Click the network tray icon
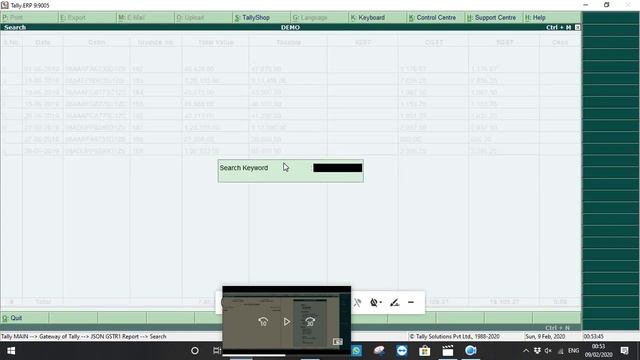This screenshot has width=640, height=360. (561, 351)
